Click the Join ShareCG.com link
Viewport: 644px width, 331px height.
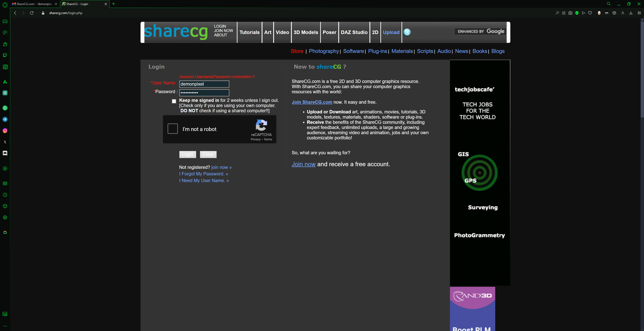pyautogui.click(x=312, y=102)
